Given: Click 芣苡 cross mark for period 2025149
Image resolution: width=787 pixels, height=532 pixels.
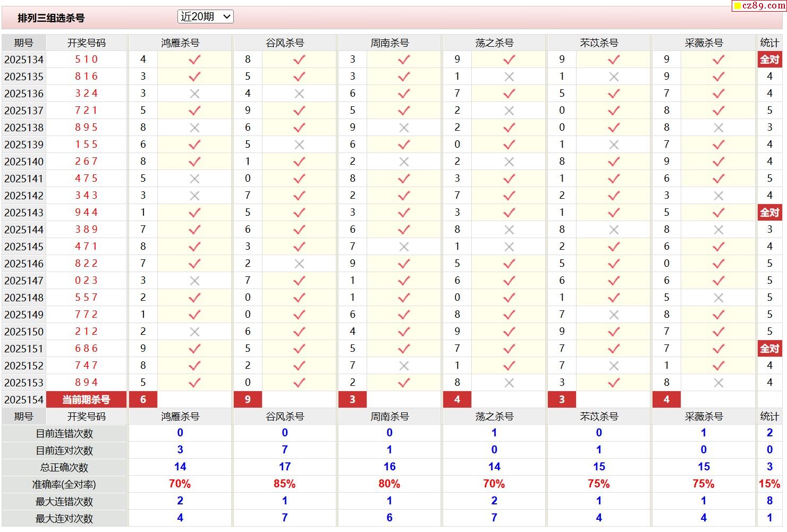Looking at the screenshot, I should [x=614, y=315].
